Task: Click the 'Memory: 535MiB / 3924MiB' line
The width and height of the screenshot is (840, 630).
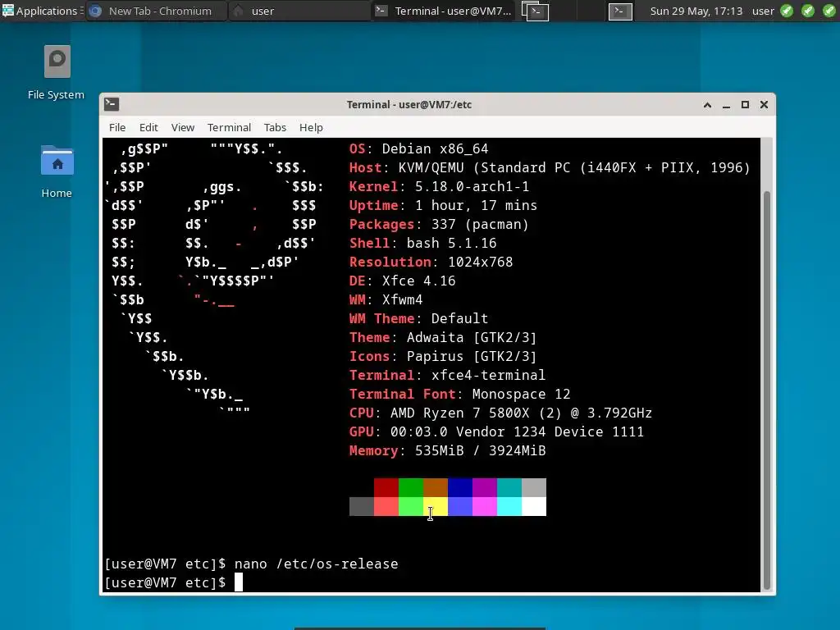Action: pyautogui.click(x=447, y=450)
